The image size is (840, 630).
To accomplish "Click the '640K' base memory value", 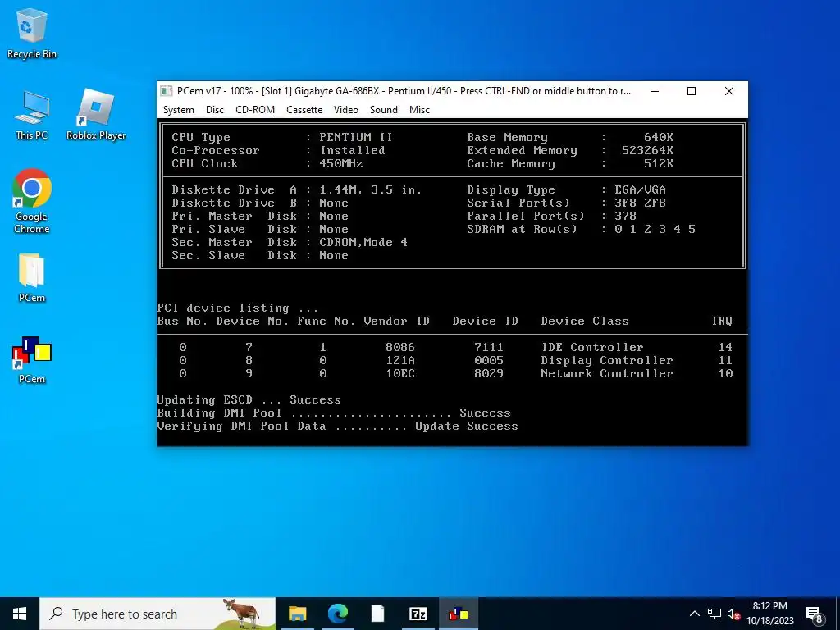I will click(x=659, y=137).
